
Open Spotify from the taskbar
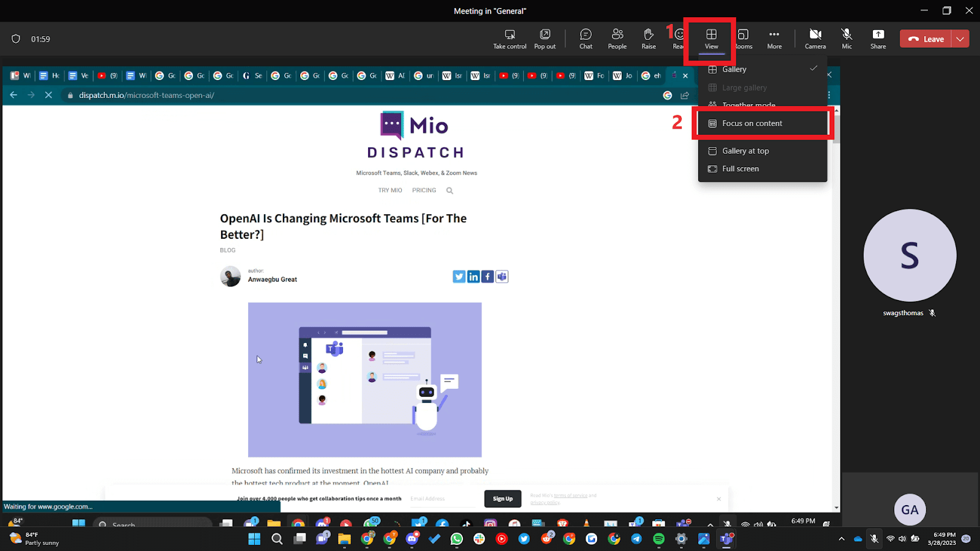click(x=658, y=539)
